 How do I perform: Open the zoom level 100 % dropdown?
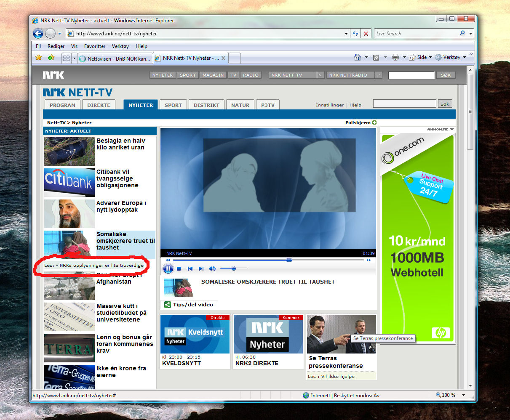click(464, 395)
